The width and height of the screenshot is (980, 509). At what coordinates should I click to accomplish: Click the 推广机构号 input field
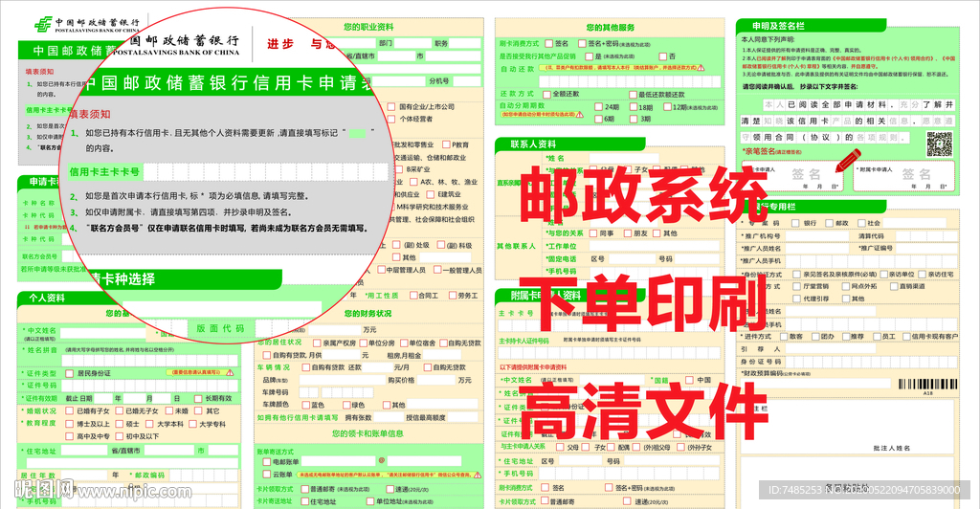[x=817, y=236]
